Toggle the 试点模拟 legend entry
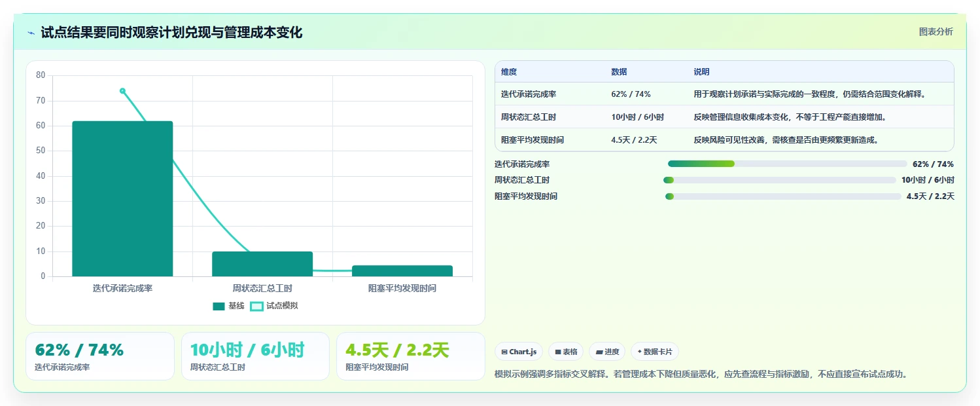The image size is (980, 406). [274, 306]
